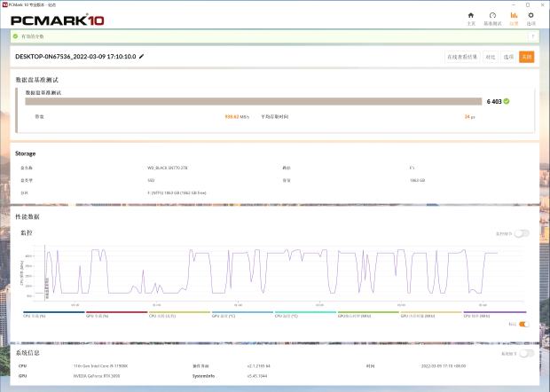Click the valid score (有效的分数) banner text
The height and width of the screenshot is (392, 550).
[x=33, y=36]
